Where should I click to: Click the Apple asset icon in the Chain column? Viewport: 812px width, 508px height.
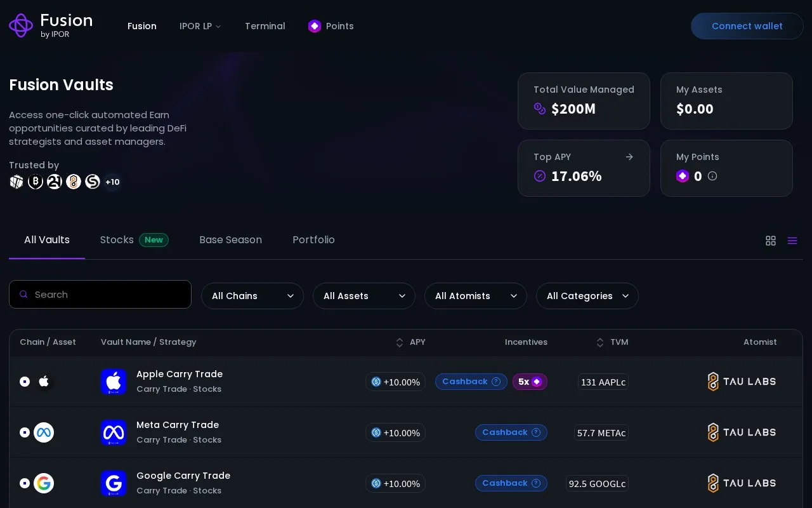pos(44,382)
